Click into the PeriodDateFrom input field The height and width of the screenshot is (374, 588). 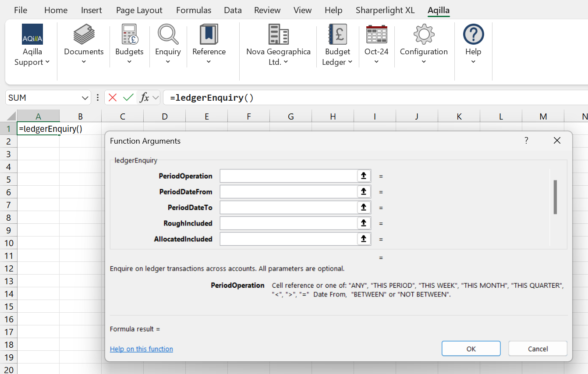coord(288,192)
